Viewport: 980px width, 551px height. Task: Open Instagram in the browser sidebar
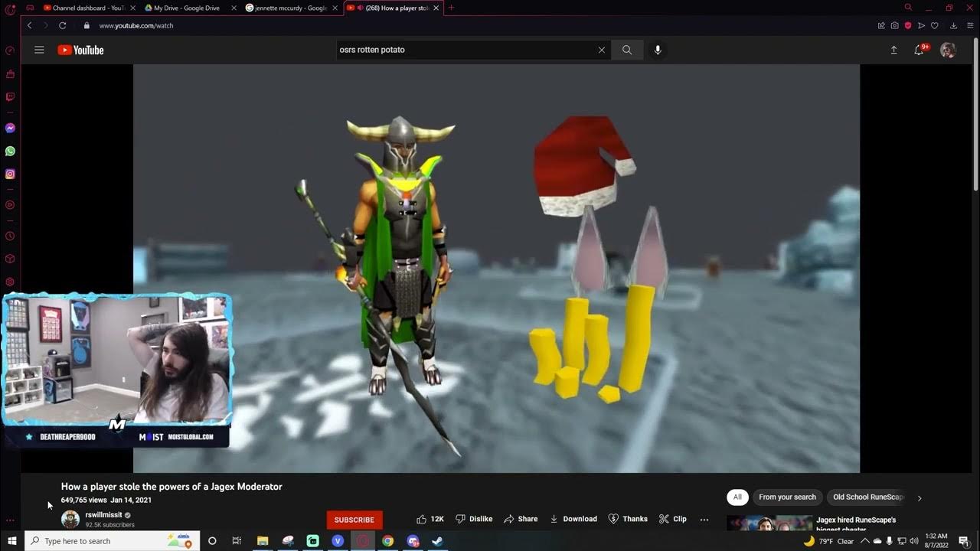[10, 174]
